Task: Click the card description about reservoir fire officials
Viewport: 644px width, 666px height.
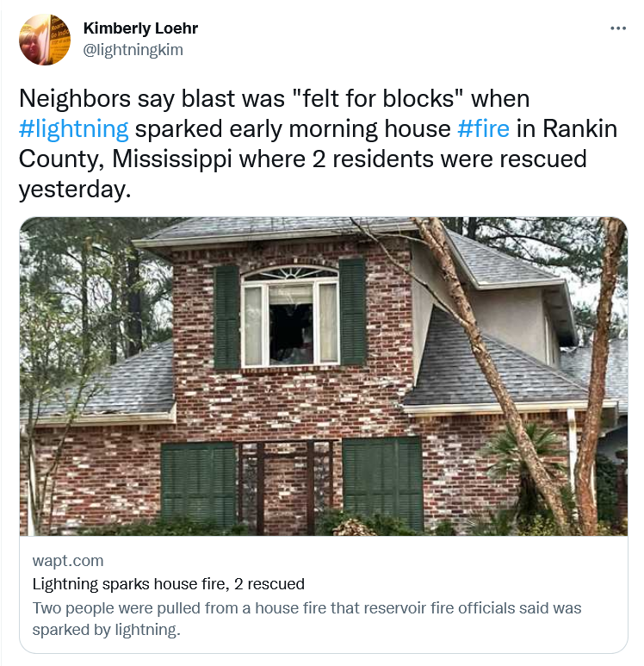Action: pos(307,618)
